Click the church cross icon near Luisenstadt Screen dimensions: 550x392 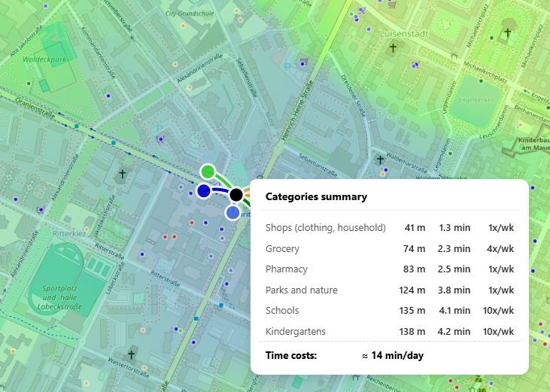click(393, 47)
